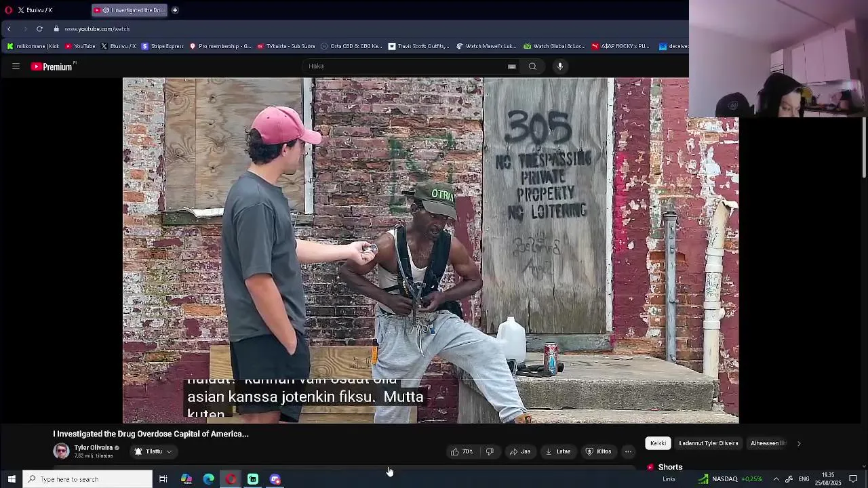Like the video with thumbs up
The image size is (868, 488).
click(x=462, y=451)
